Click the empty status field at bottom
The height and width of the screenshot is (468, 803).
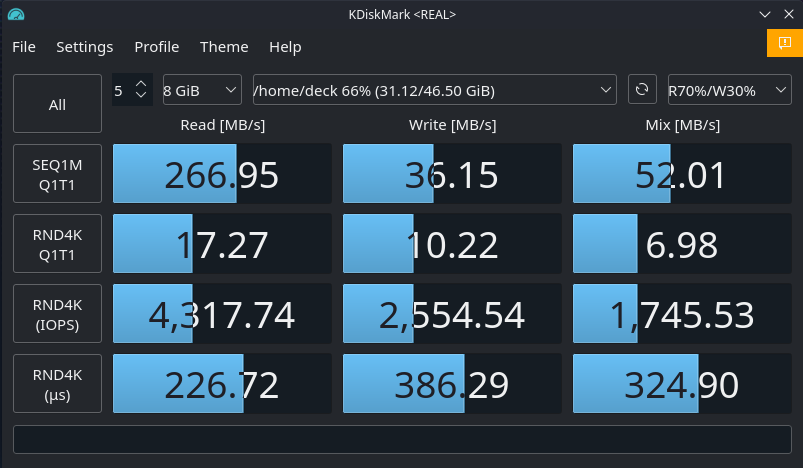(401, 439)
